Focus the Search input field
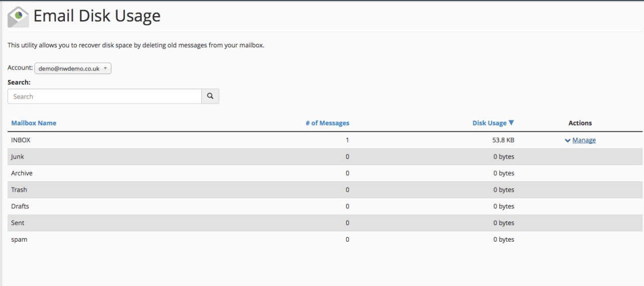 (x=105, y=96)
